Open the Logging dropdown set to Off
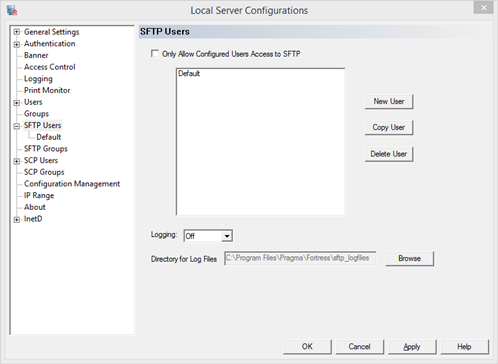Viewport: 498px width, 364px height. point(227,236)
